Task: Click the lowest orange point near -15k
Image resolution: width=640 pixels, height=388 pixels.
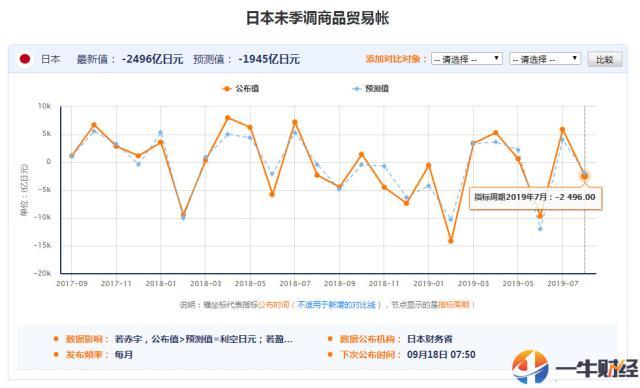Action: (451, 241)
